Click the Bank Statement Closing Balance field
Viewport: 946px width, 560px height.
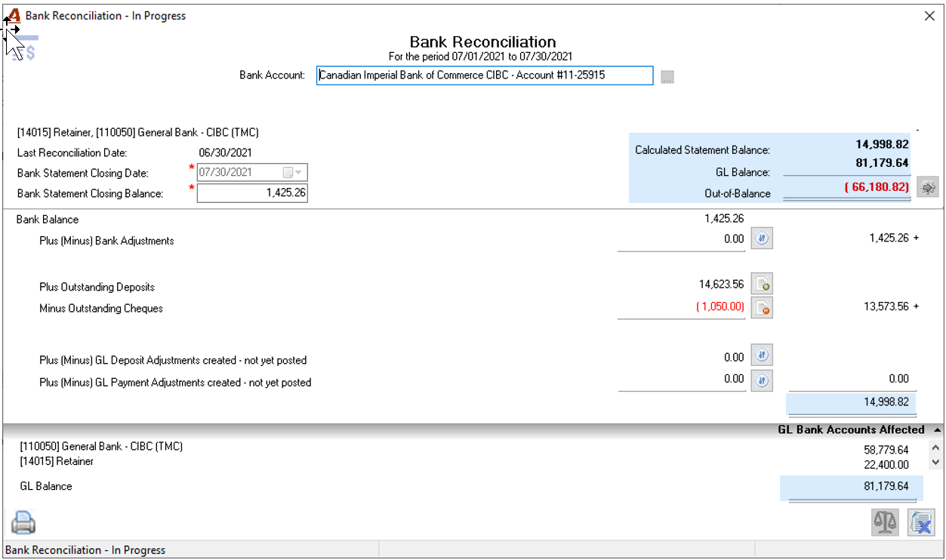[252, 193]
